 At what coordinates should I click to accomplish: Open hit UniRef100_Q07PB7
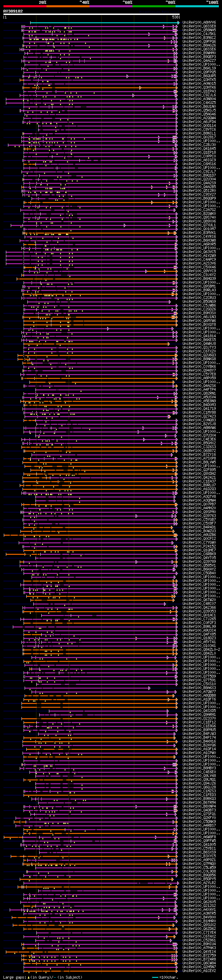[199, 504]
